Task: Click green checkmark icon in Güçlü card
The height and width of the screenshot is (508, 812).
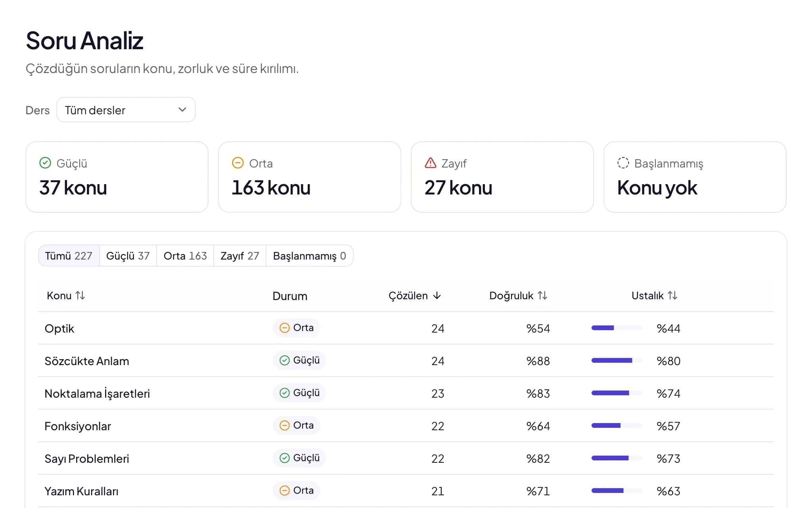Action: pyautogui.click(x=45, y=163)
